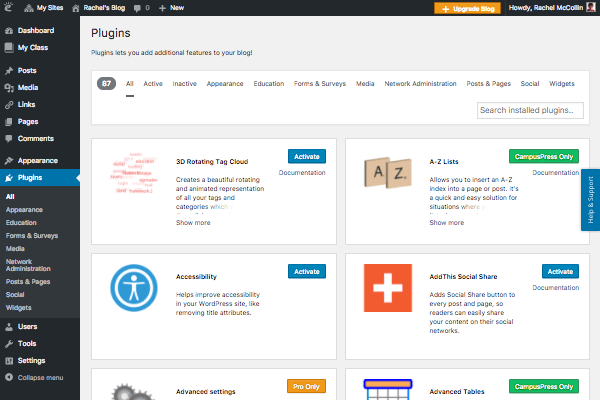
Task: Open Appearance paintbrush icon in sidebar
Action: 9,161
